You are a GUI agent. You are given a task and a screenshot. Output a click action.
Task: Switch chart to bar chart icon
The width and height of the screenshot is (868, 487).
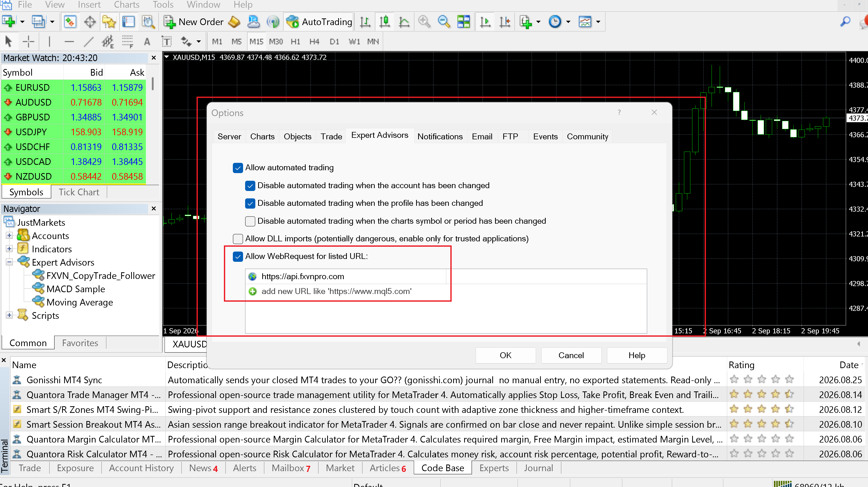365,22
